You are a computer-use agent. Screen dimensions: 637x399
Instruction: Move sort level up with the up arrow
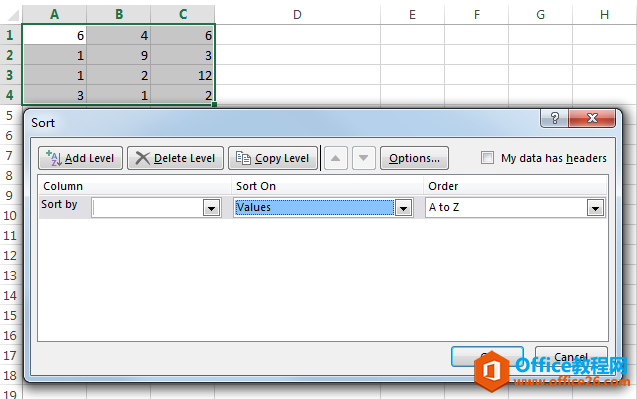(336, 158)
